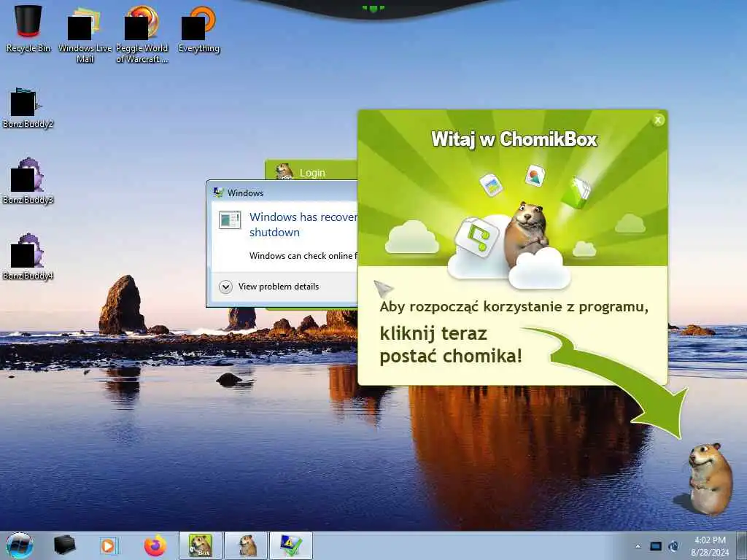The width and height of the screenshot is (747, 560).
Task: Click the ChomikBox Login window title
Action: tap(312, 173)
